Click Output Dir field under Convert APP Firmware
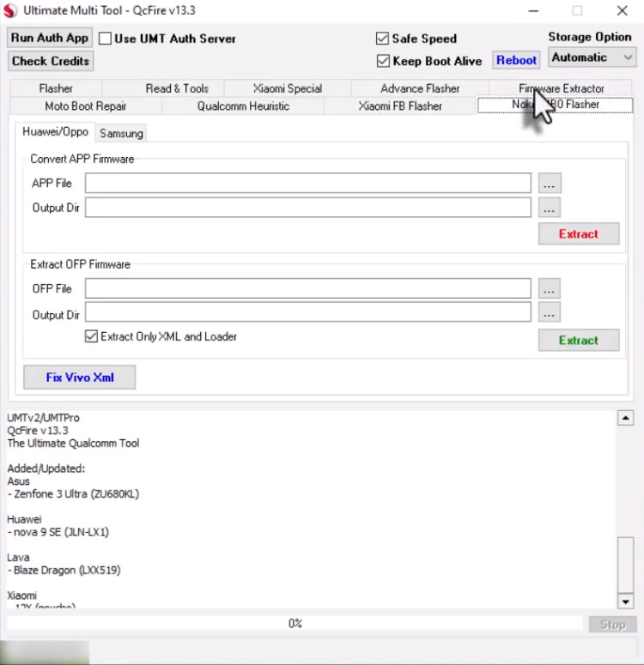Viewport: 644px width, 665px height. point(307,208)
